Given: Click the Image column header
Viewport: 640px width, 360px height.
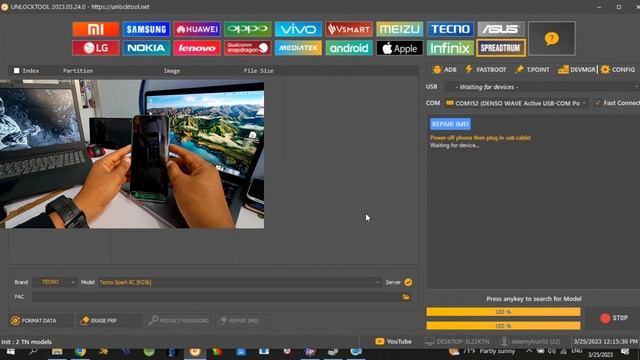Looking at the screenshot, I should (x=171, y=71).
